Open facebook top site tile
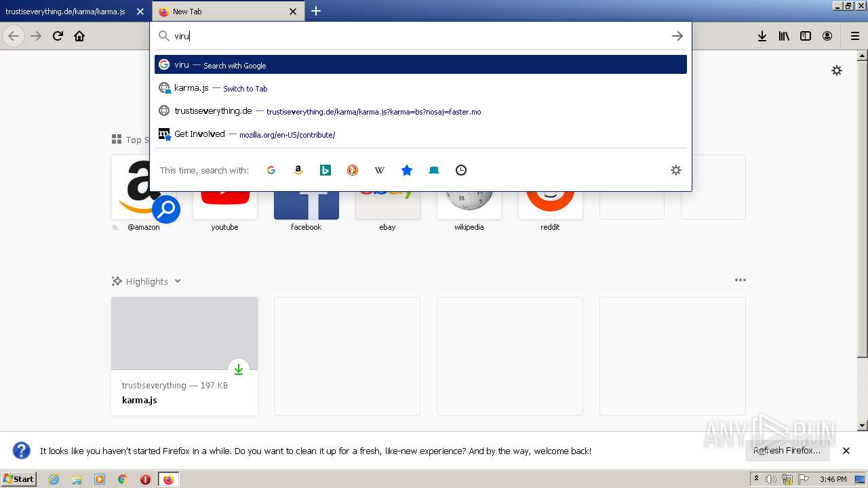 click(x=307, y=193)
